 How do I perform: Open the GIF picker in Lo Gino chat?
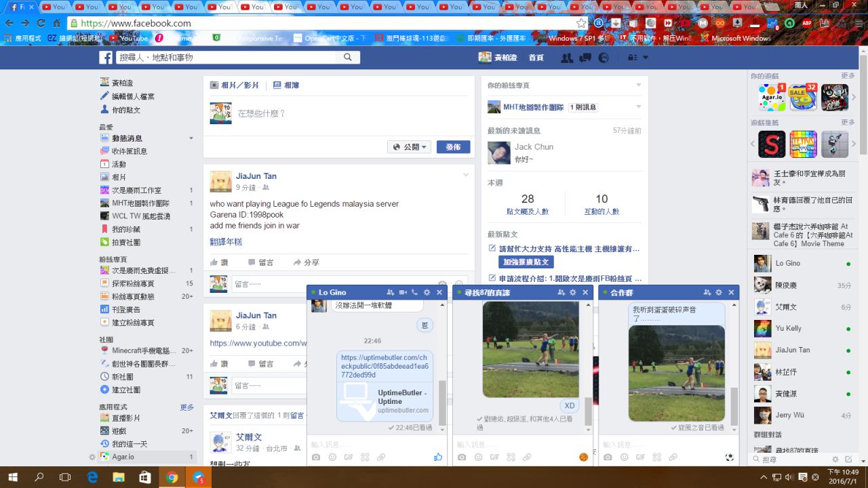(349, 457)
